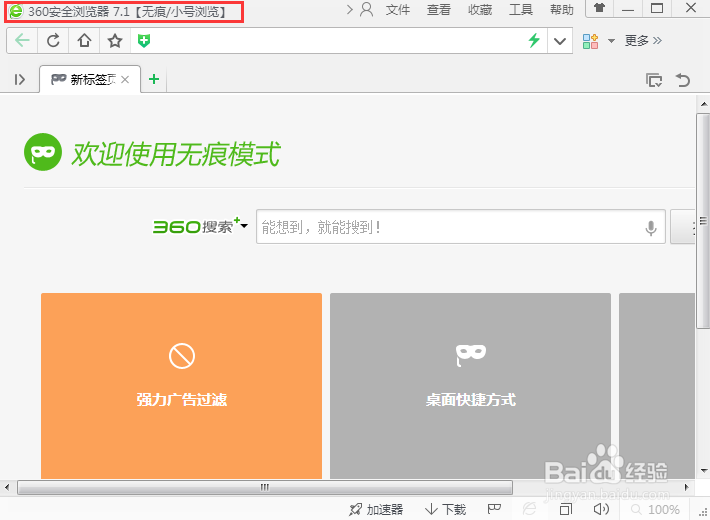The image size is (710, 520).
Task: Open the 文件 menu
Action: pos(398,10)
